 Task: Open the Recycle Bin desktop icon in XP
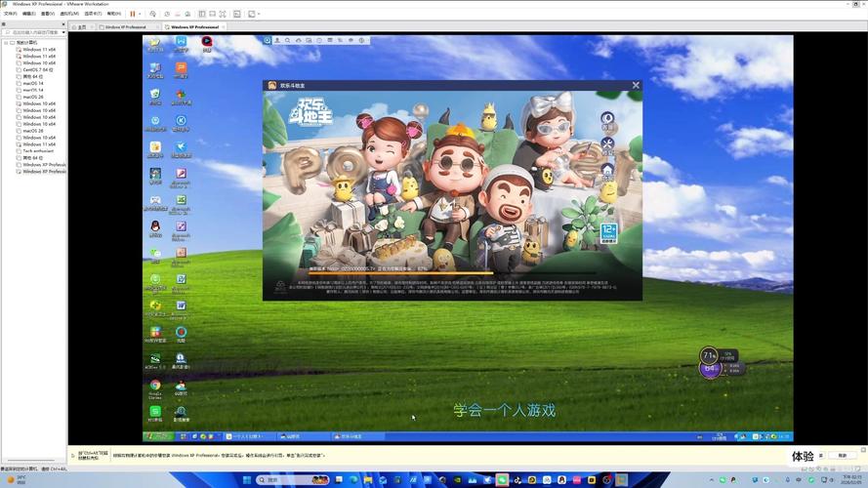(x=155, y=95)
